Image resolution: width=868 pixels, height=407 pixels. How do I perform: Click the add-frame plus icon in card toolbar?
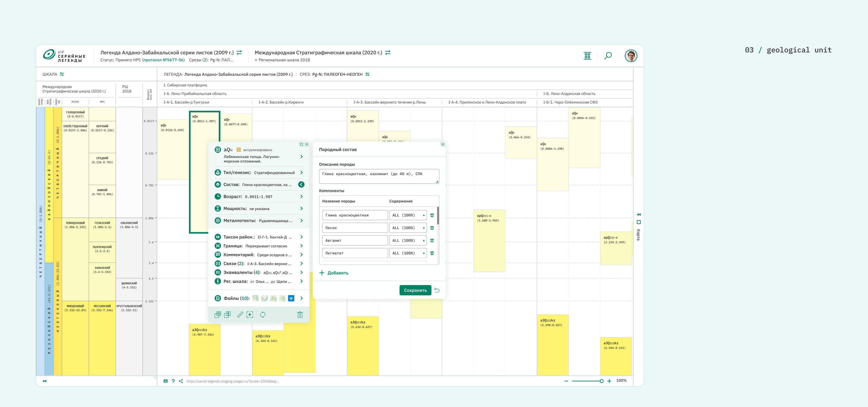coord(250,314)
